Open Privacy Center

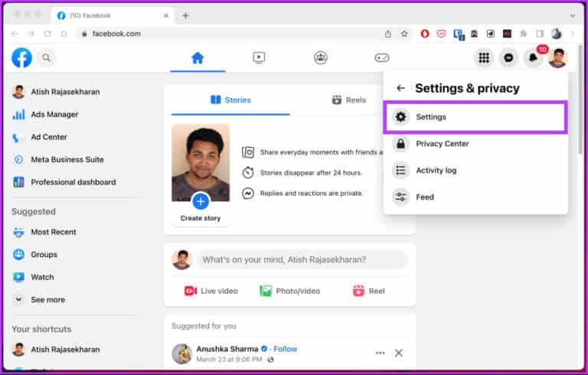[x=475, y=144]
